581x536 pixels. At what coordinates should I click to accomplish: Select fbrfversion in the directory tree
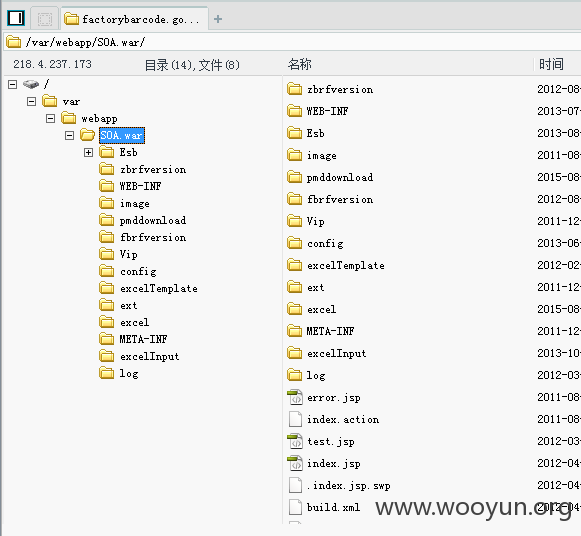(x=153, y=237)
